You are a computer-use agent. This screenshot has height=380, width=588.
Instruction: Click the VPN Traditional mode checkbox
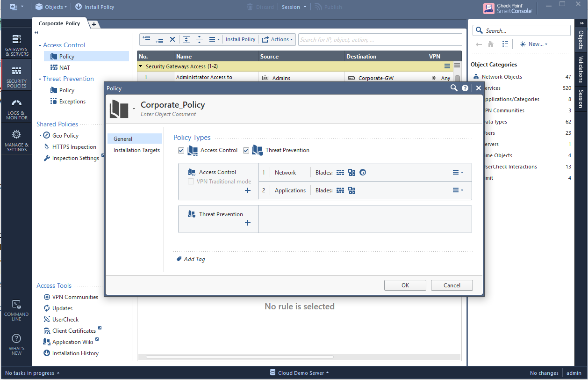point(191,181)
